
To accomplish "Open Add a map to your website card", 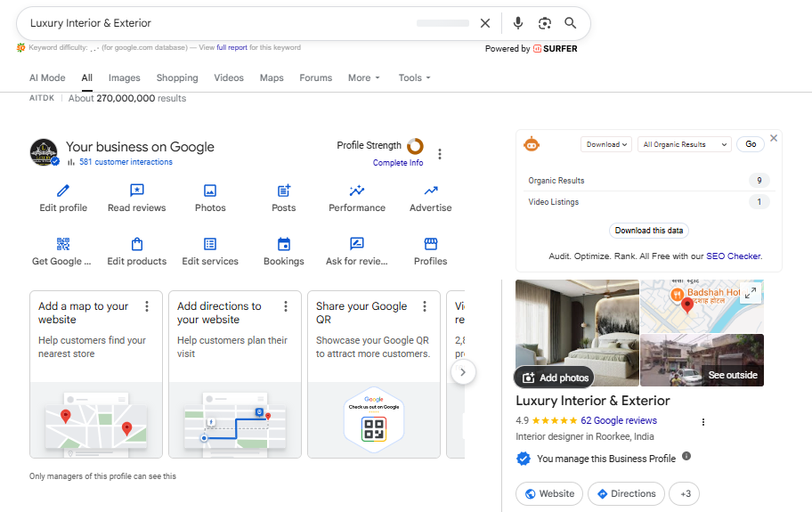I will (x=96, y=374).
